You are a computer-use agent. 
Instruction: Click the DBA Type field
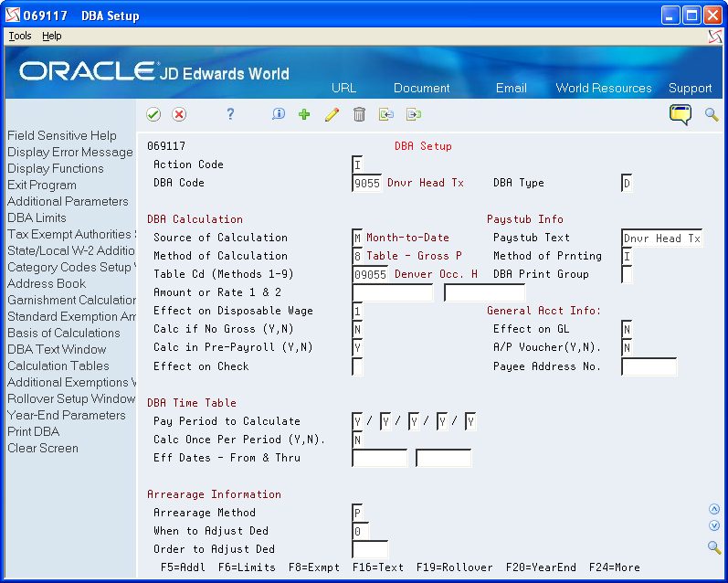coord(627,183)
